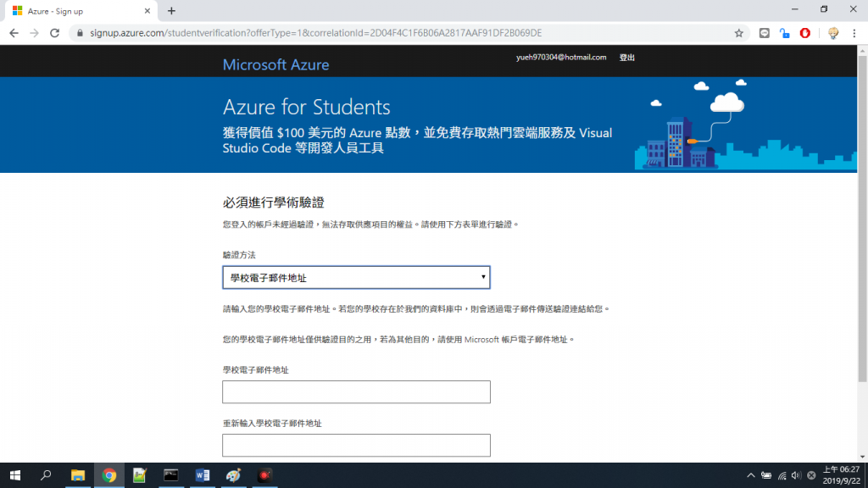Open a new browser tab

click(x=171, y=11)
